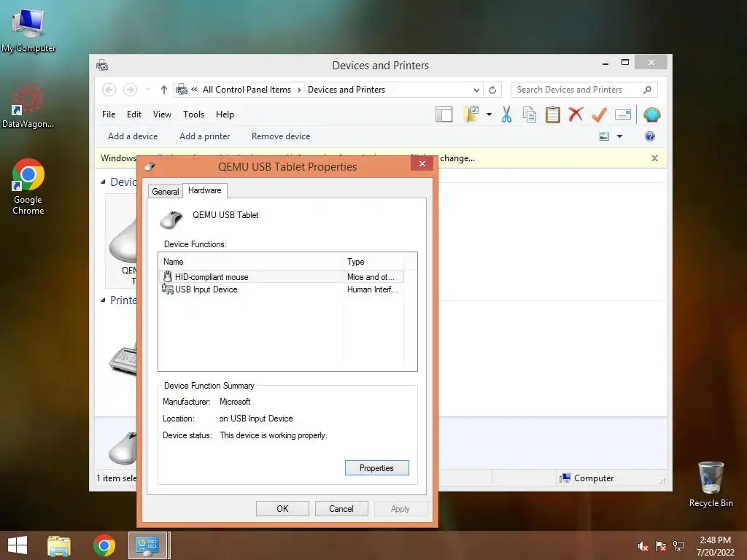Select the Hardware tab

pyautogui.click(x=205, y=190)
